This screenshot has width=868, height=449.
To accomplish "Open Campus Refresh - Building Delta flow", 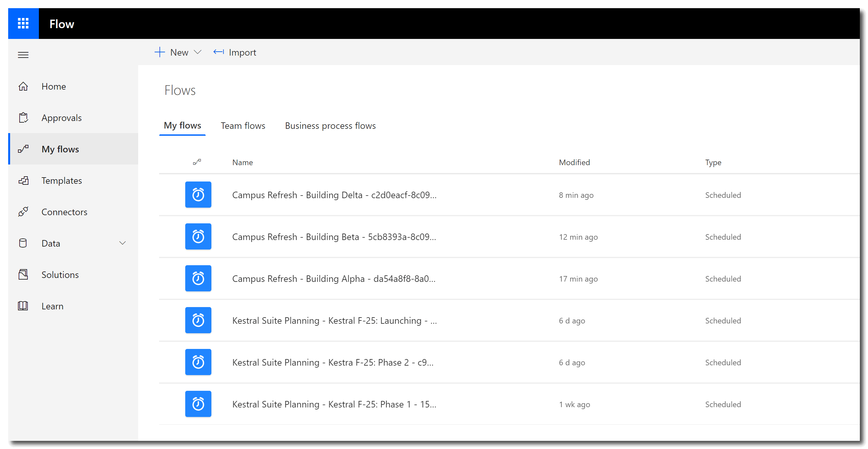I will point(334,195).
